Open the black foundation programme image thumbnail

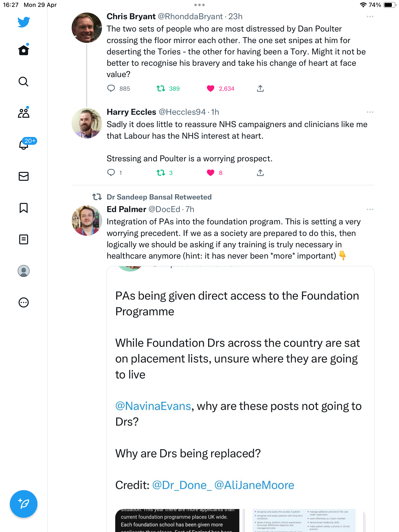(x=177, y=520)
